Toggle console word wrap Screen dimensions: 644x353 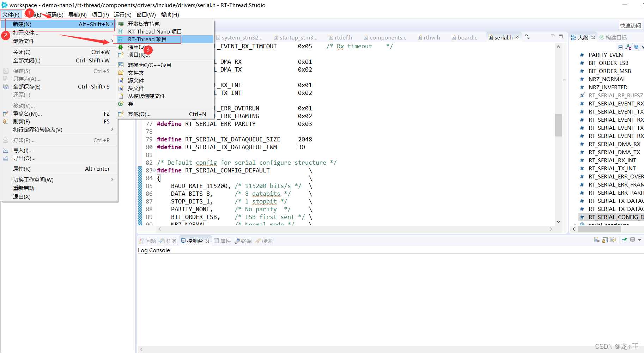613,240
